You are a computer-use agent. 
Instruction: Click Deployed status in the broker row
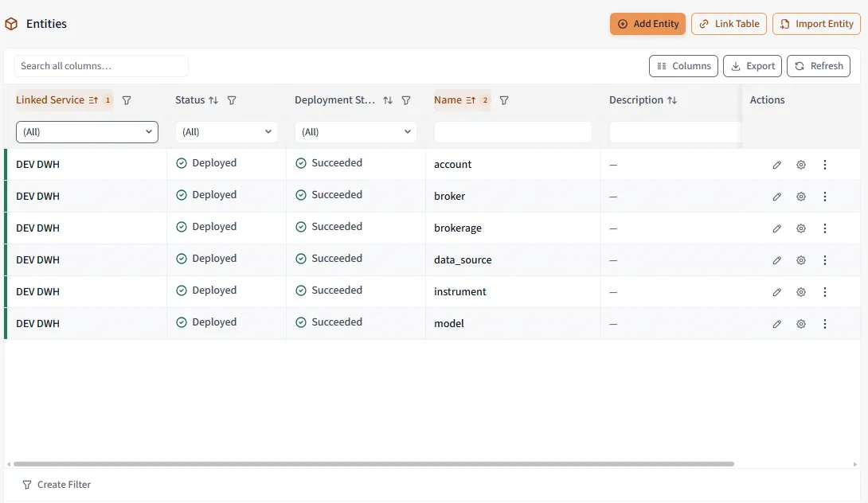pos(206,195)
